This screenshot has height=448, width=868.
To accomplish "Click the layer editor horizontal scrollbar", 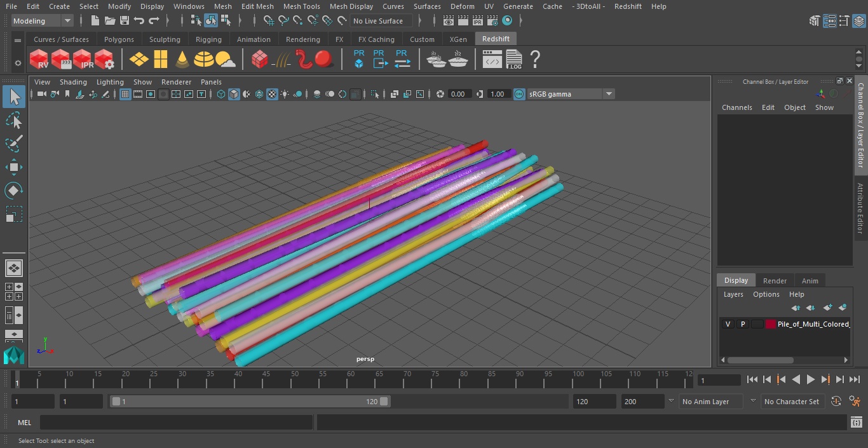I will [760, 360].
